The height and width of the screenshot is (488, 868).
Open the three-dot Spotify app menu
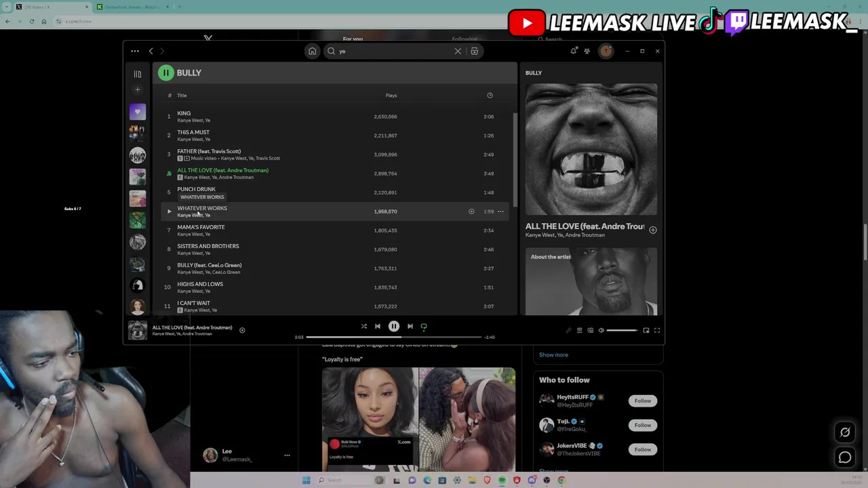[135, 51]
